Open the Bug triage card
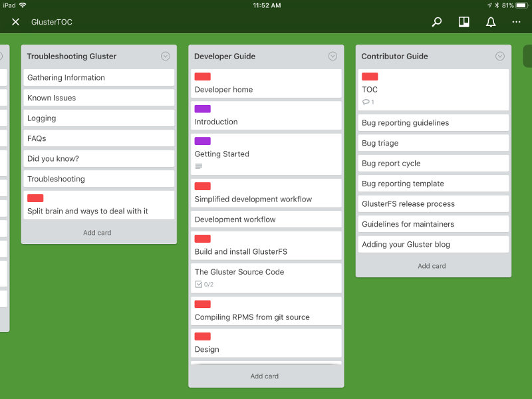 [433, 143]
